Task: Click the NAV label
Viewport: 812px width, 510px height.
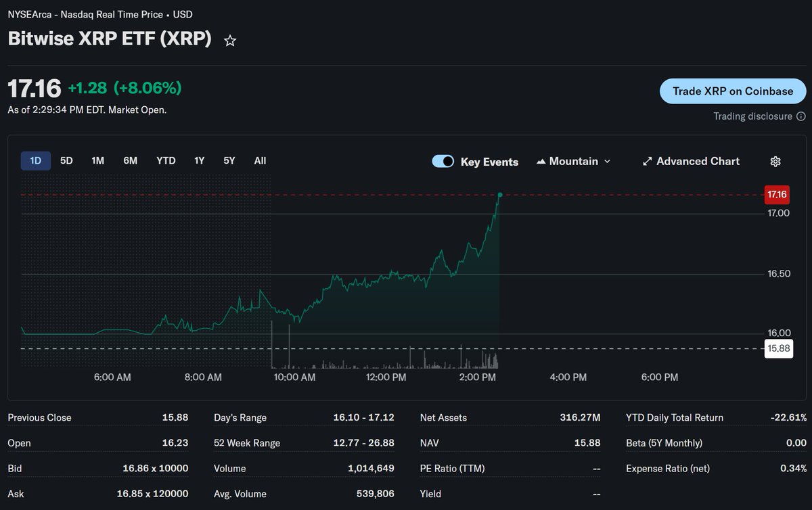Action: pos(430,443)
